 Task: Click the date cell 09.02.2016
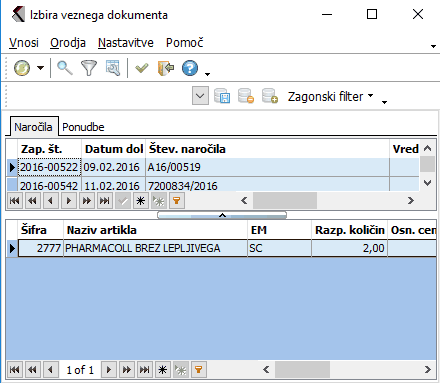pos(113,167)
